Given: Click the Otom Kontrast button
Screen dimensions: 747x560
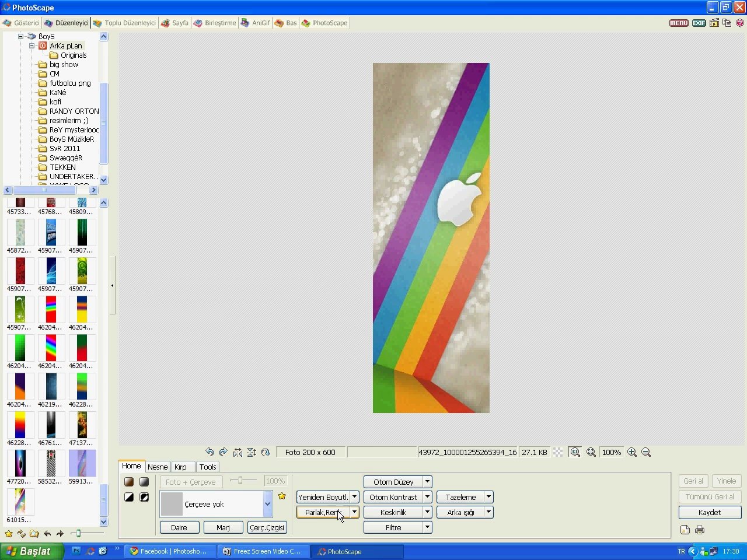Looking at the screenshot, I should pos(393,497).
